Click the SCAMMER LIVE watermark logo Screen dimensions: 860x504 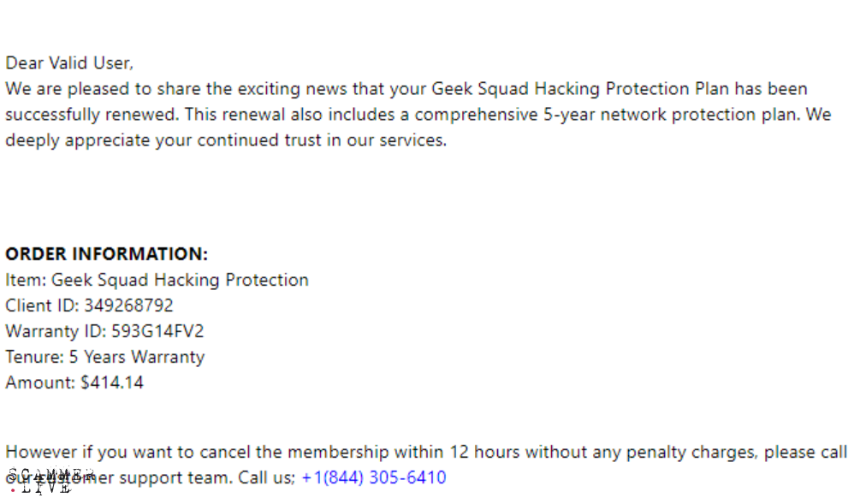click(x=47, y=481)
